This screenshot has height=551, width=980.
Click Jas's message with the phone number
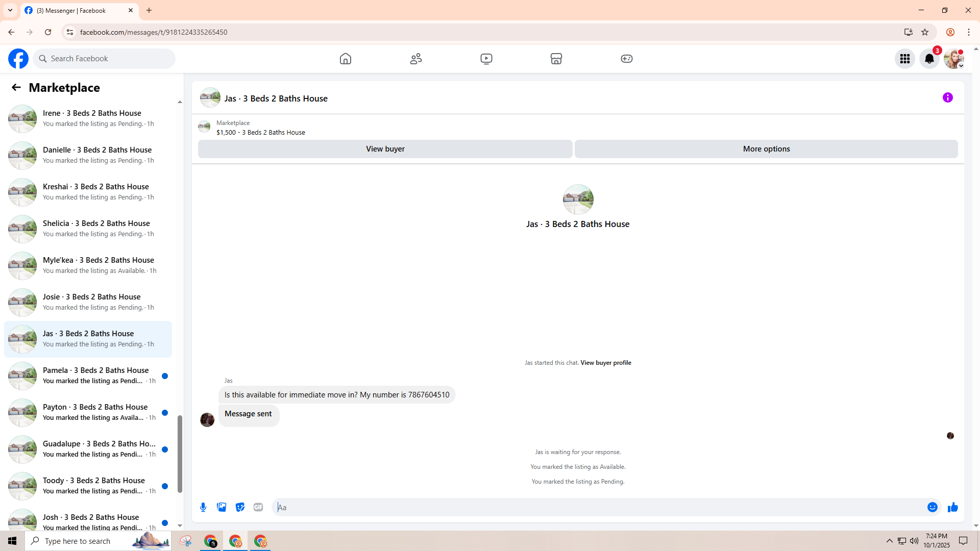337,395
